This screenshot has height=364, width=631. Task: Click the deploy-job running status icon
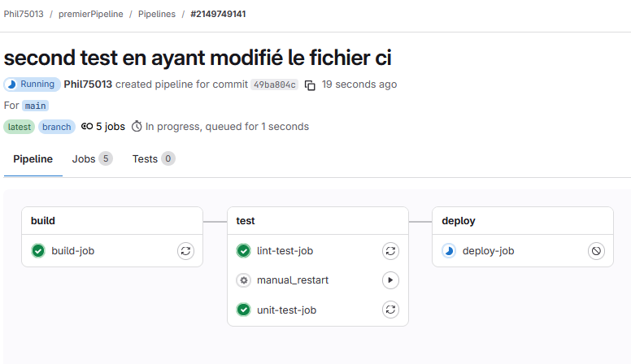coord(449,251)
